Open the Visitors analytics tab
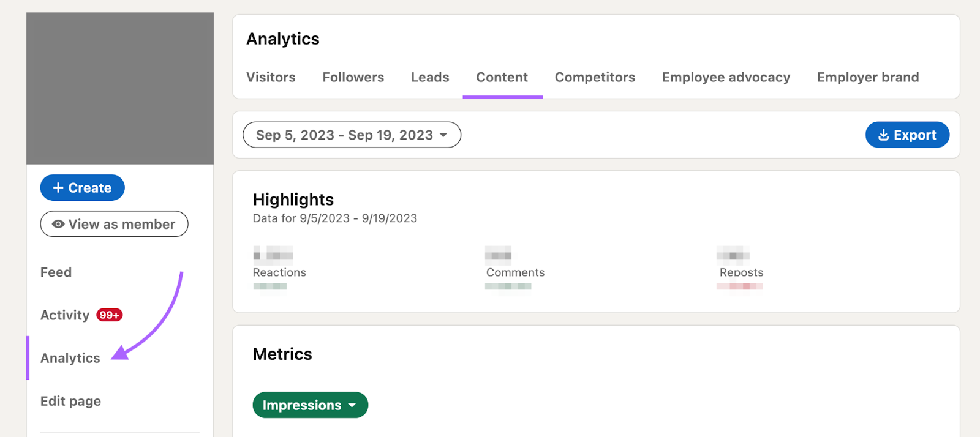Image resolution: width=980 pixels, height=437 pixels. click(270, 77)
